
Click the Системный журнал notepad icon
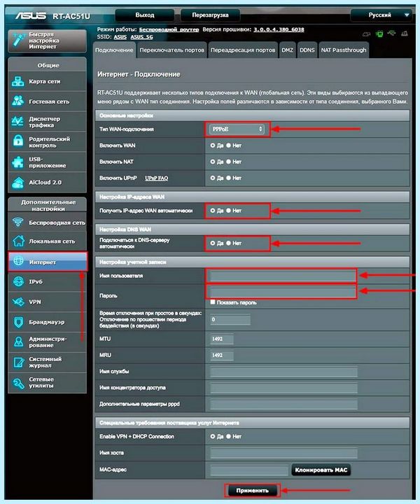tap(18, 362)
